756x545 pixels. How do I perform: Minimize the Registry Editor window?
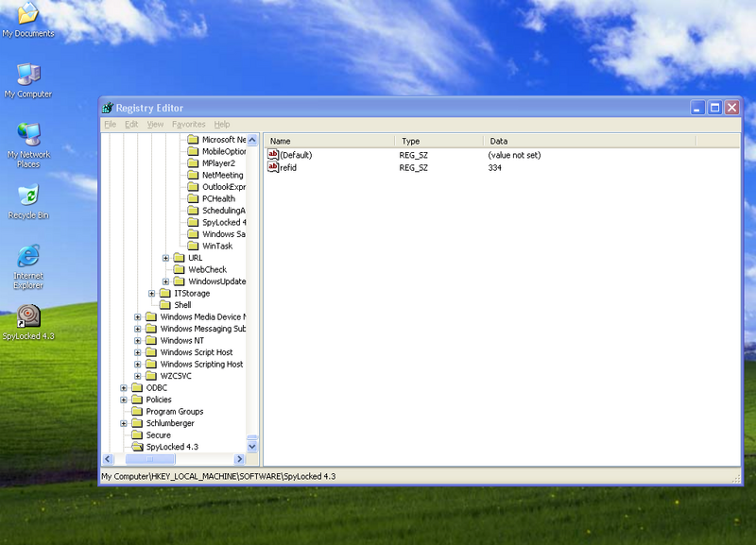point(697,108)
